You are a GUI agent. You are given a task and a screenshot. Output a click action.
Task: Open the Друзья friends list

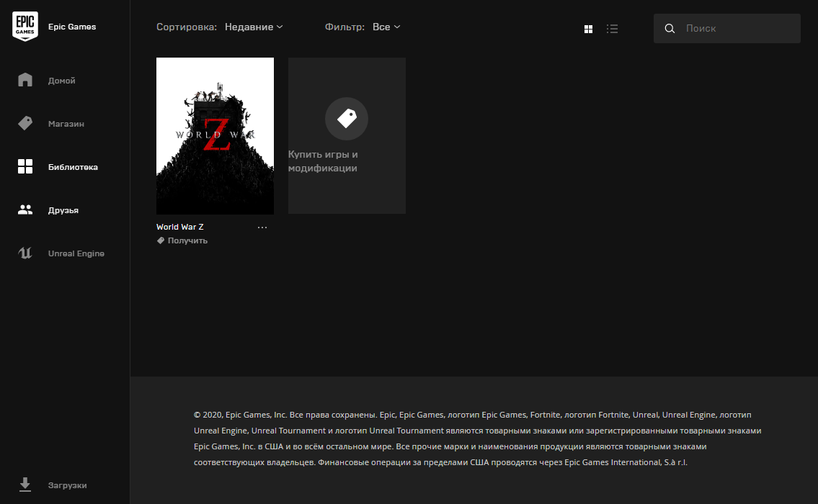pyautogui.click(x=63, y=210)
